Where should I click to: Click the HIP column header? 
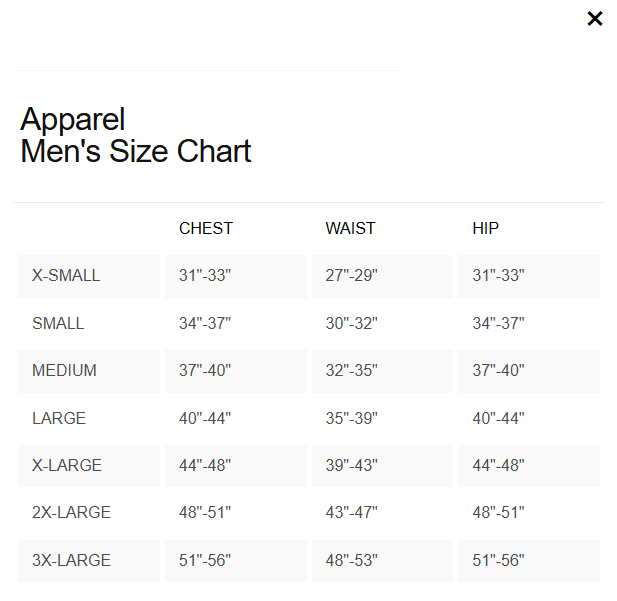pyautogui.click(x=485, y=228)
